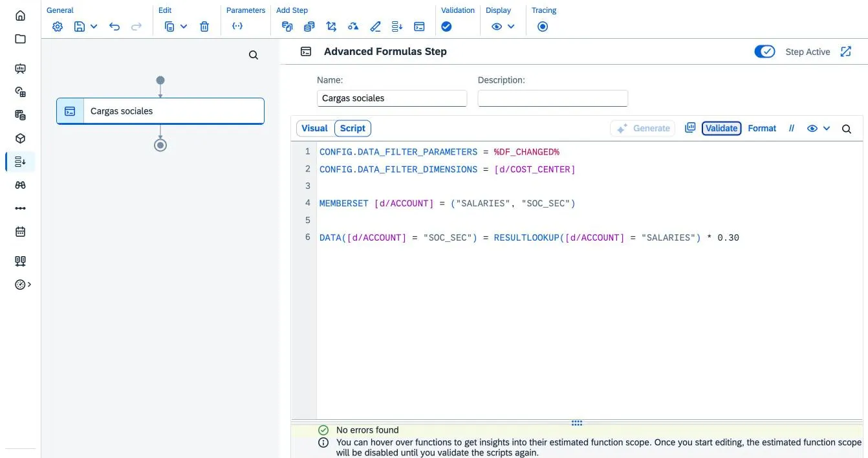Click the No errors found message
This screenshot has width=868, height=458.
[367, 430]
